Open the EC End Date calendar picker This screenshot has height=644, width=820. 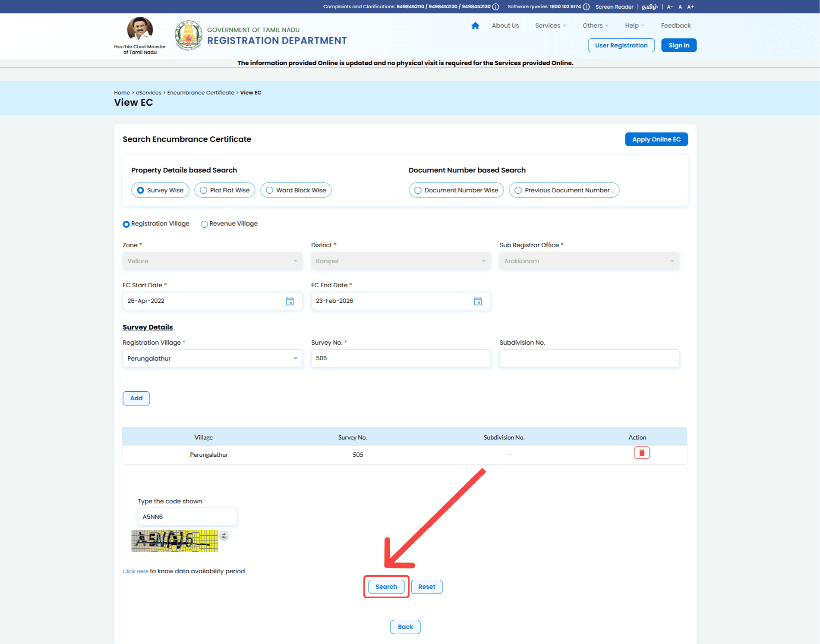tap(478, 301)
